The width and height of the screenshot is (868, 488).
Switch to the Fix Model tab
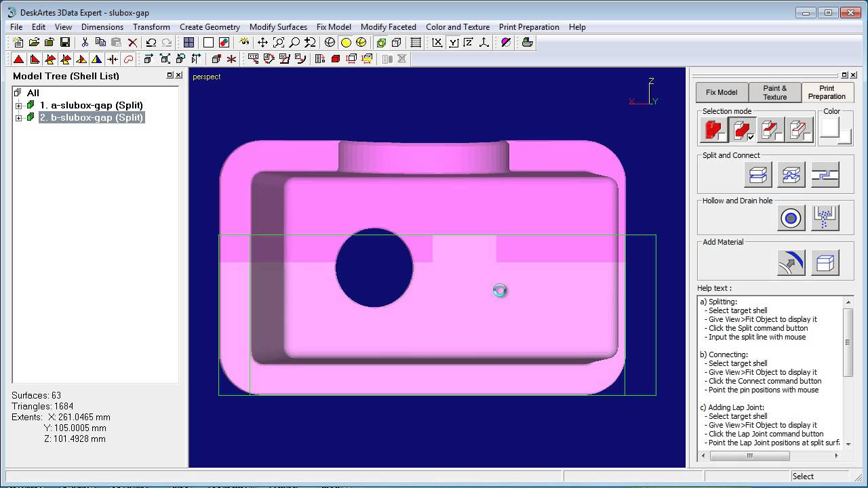[722, 92]
